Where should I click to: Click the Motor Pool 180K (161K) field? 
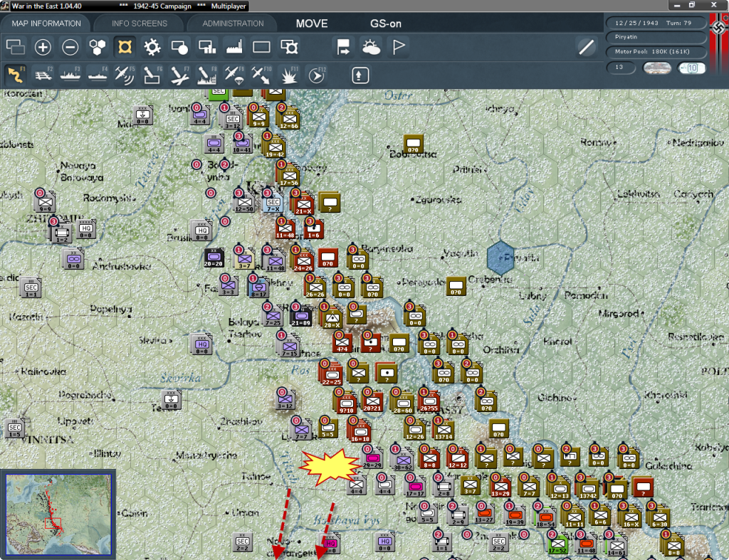tap(656, 51)
